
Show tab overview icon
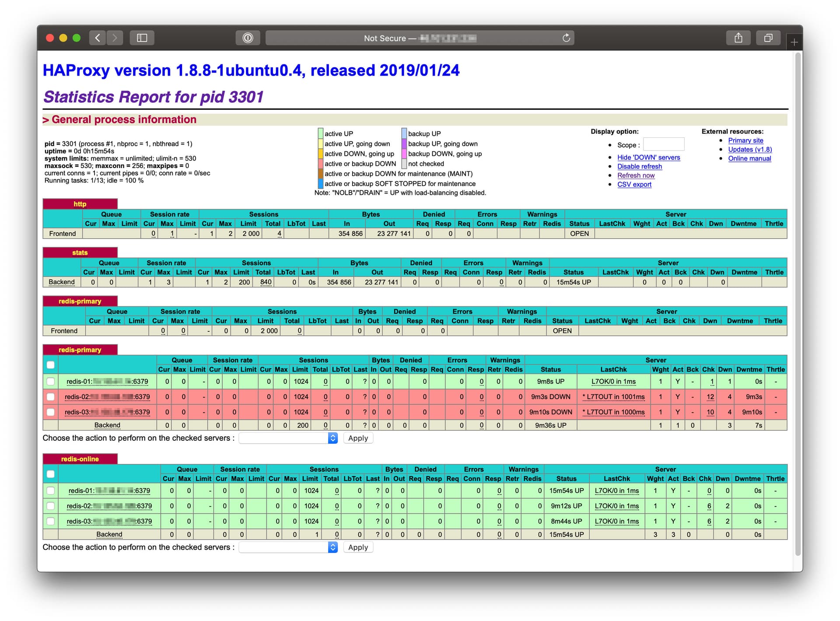coord(768,38)
